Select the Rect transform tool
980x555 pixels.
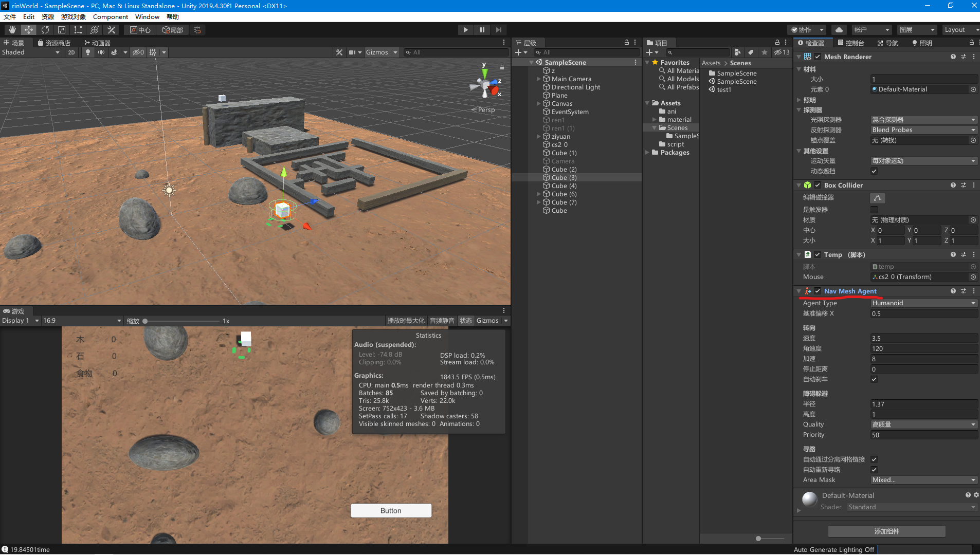coord(78,30)
